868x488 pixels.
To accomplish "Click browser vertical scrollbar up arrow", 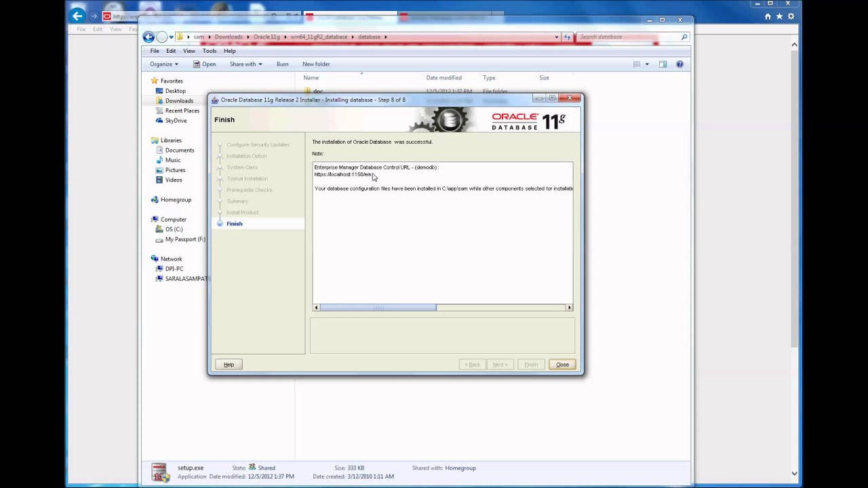I will 795,45.
